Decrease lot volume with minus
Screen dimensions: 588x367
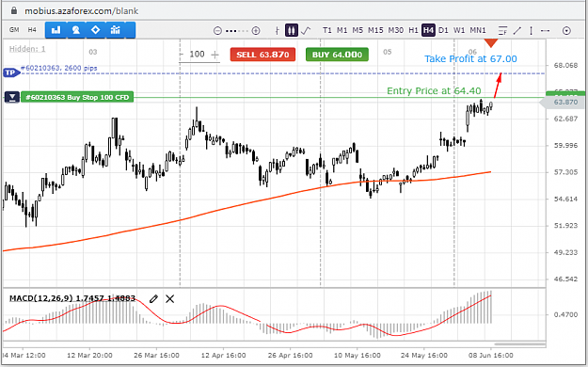pyautogui.click(x=182, y=55)
